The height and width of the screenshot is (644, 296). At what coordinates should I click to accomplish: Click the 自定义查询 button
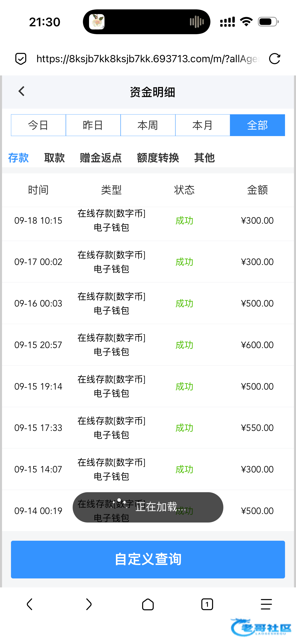[148, 559]
